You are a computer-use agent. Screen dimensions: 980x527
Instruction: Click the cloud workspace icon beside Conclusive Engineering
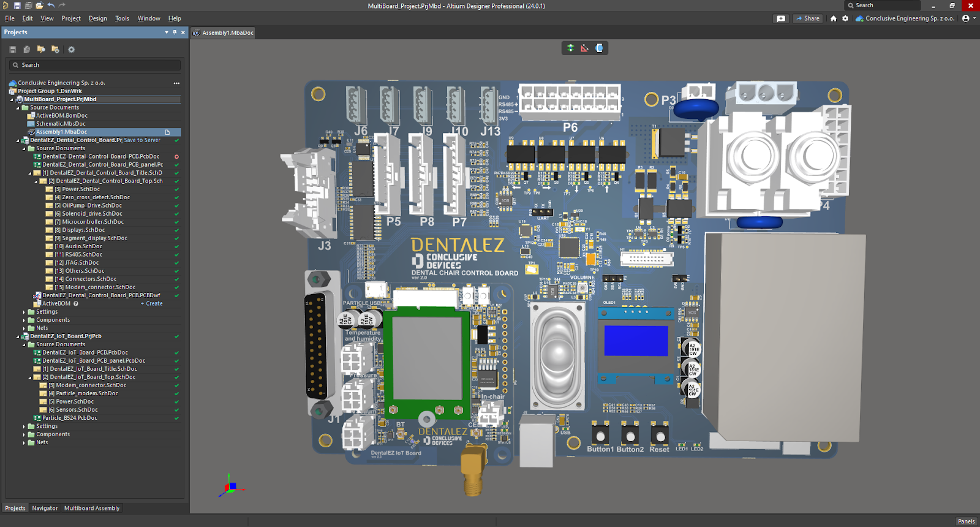coord(859,18)
